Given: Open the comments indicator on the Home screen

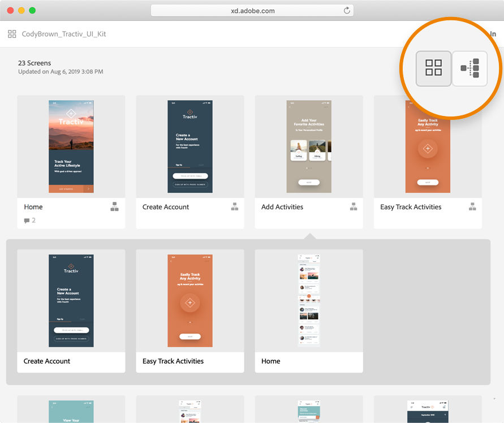Looking at the screenshot, I should pyautogui.click(x=27, y=221).
